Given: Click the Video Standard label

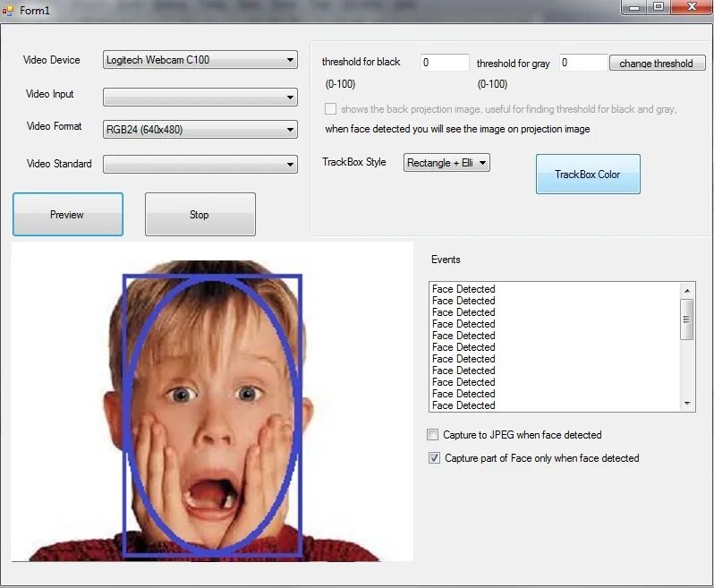Looking at the screenshot, I should [59, 164].
